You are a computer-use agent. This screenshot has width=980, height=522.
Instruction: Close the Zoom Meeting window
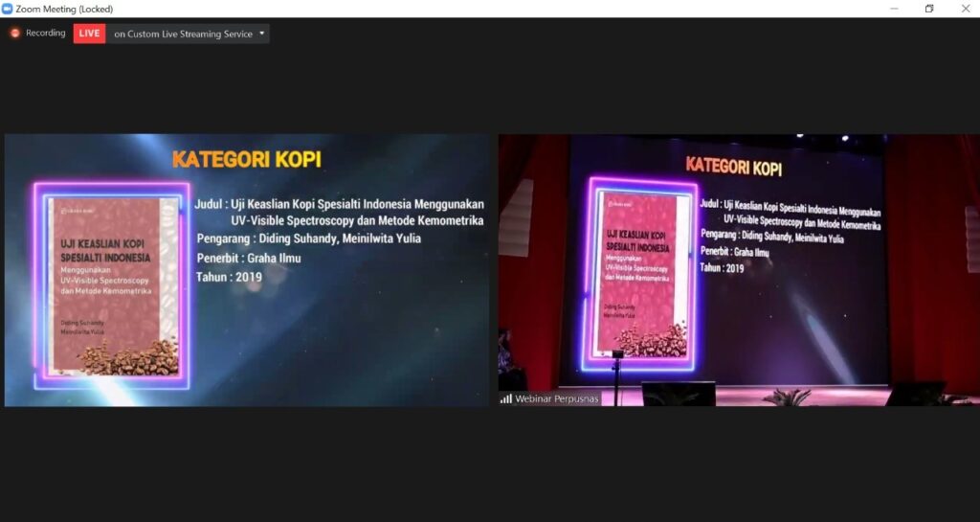(964, 9)
